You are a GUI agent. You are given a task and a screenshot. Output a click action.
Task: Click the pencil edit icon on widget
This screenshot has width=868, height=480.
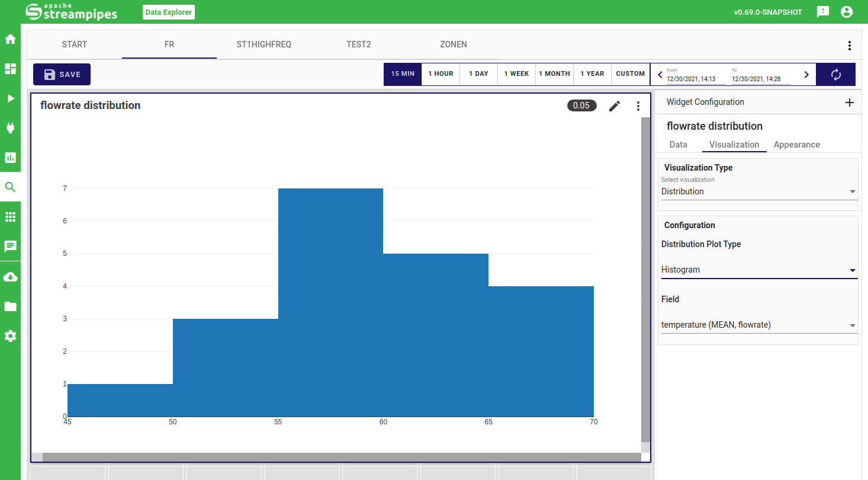pos(615,106)
